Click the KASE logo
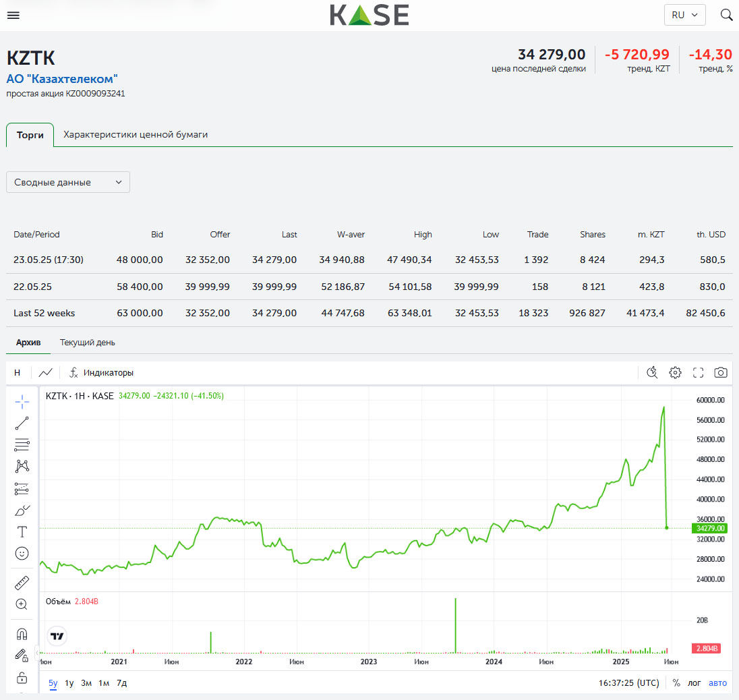Image resolution: width=739 pixels, height=700 pixels. pos(369,15)
